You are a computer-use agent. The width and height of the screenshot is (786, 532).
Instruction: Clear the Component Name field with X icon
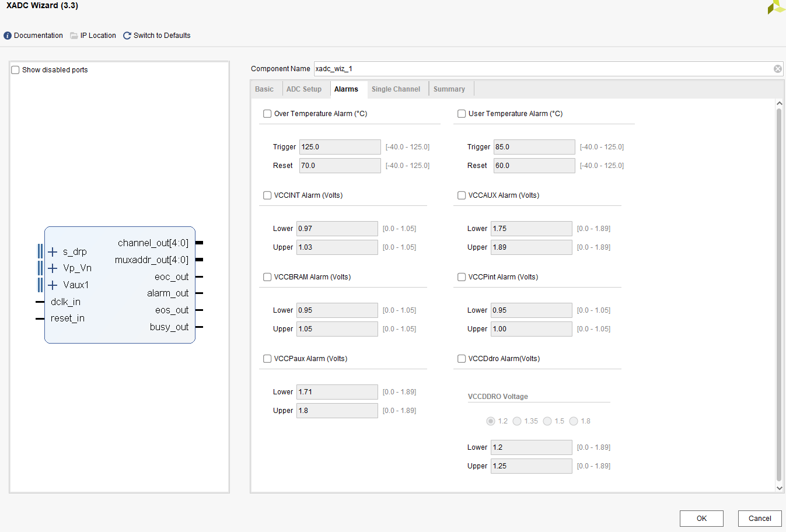pyautogui.click(x=777, y=69)
